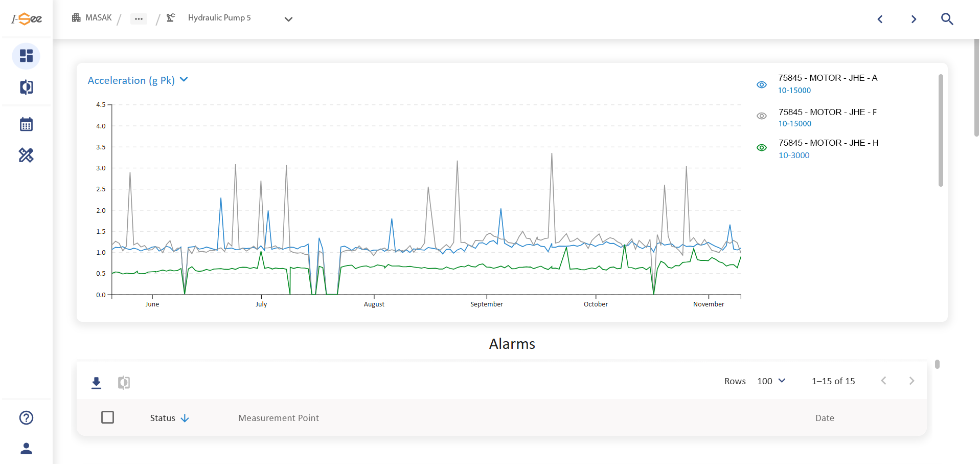
Task: Navigate to the next asset with the right arrow
Action: [x=914, y=19]
